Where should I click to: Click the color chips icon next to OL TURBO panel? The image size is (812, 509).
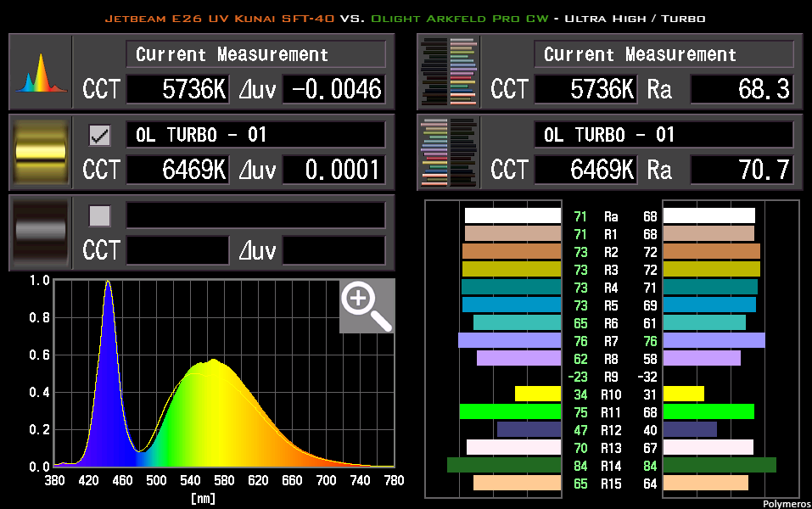click(447, 152)
